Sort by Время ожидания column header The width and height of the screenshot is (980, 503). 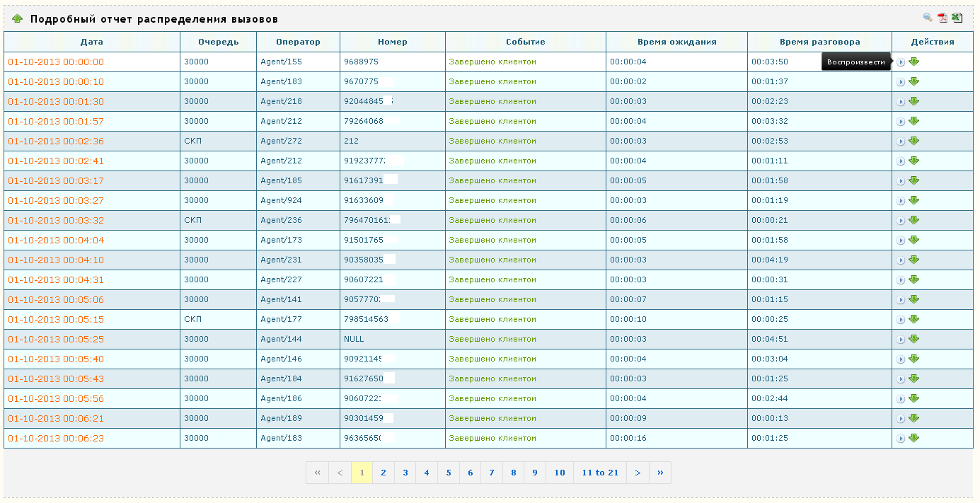coord(676,42)
